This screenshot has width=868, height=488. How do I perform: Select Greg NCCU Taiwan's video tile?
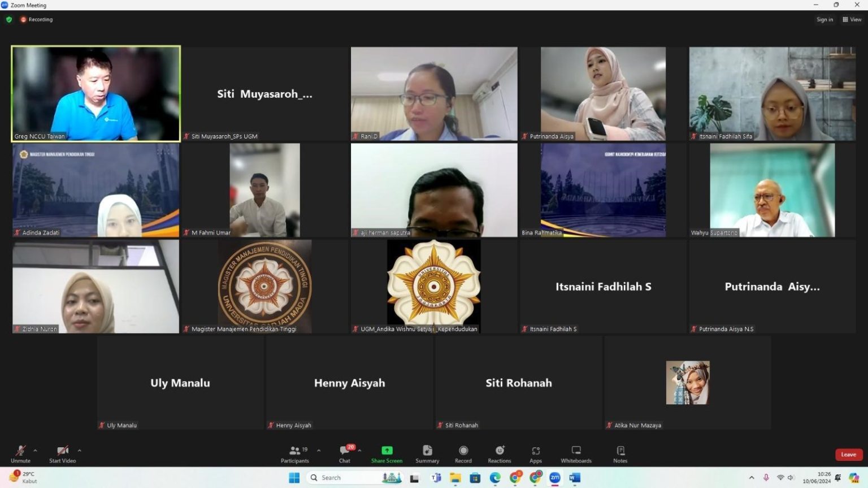[96, 93]
